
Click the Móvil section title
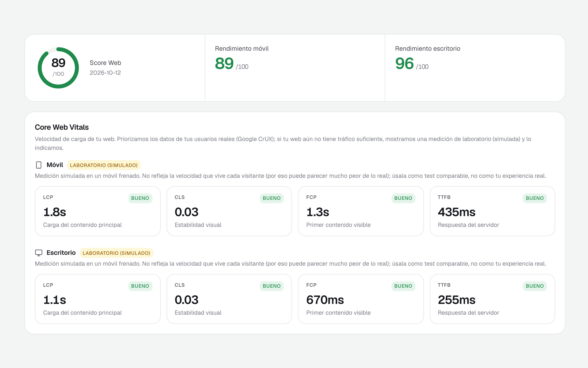[x=55, y=165]
